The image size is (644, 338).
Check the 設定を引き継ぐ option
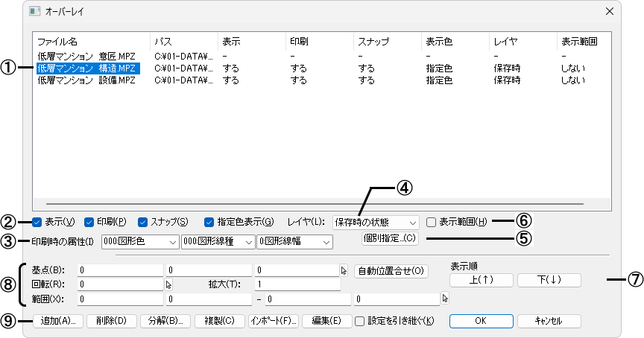pyautogui.click(x=360, y=321)
